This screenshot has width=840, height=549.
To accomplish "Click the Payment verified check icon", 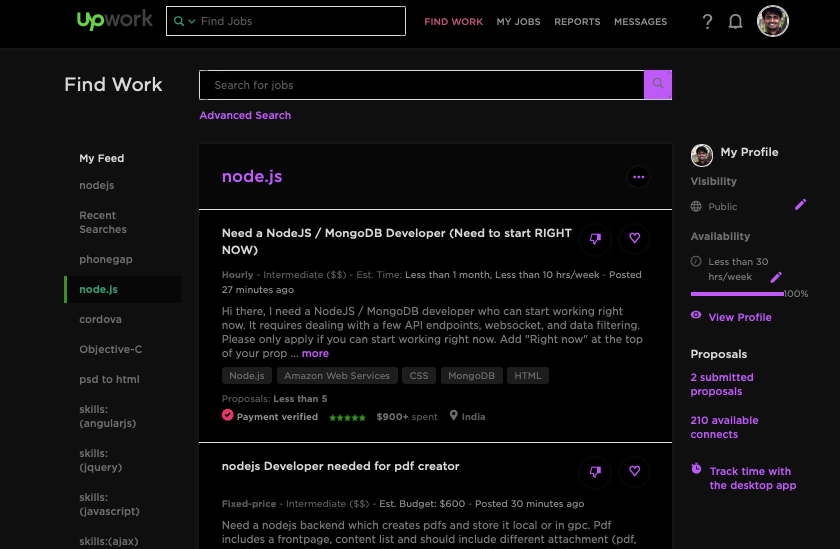I will tap(228, 415).
